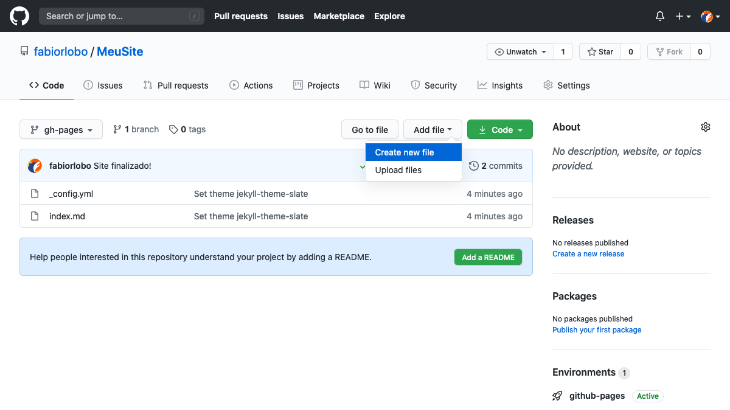Expand the green Code dropdown
730x410 pixels.
pos(500,129)
